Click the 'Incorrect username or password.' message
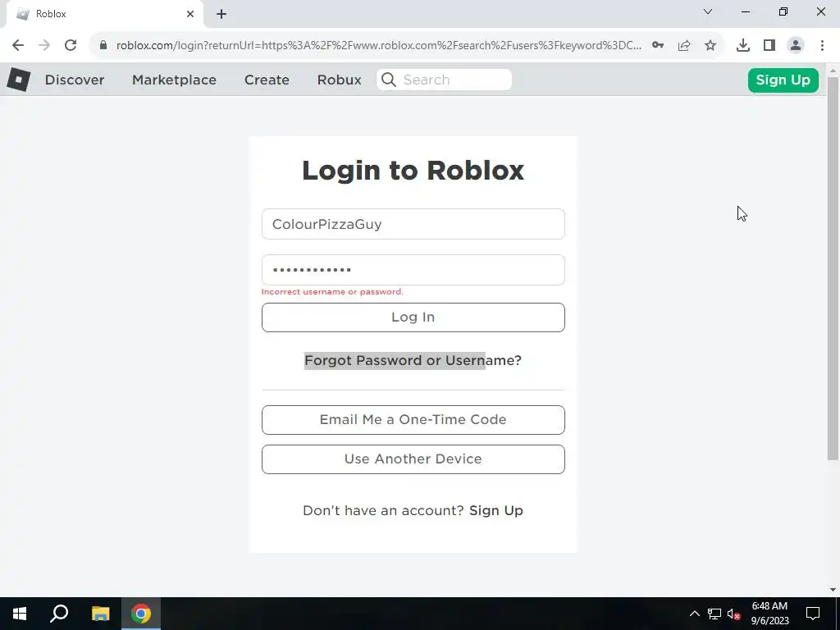840x630 pixels. [332, 292]
